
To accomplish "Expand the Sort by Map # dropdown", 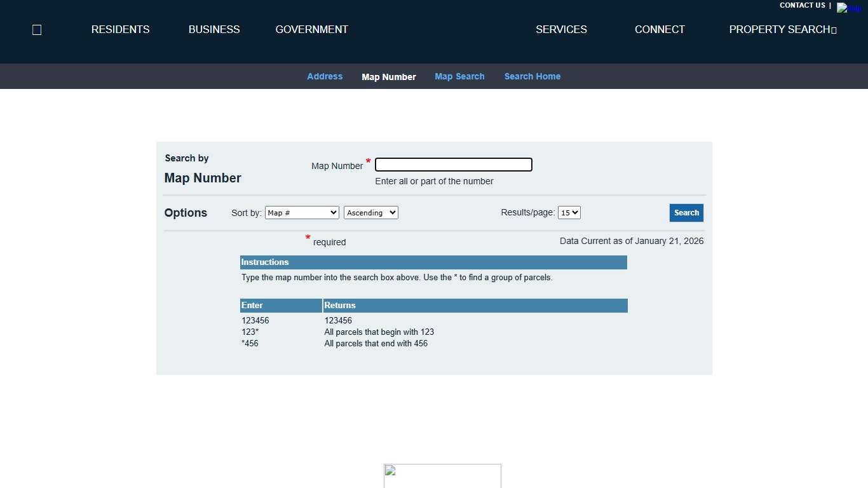I will pyautogui.click(x=302, y=213).
